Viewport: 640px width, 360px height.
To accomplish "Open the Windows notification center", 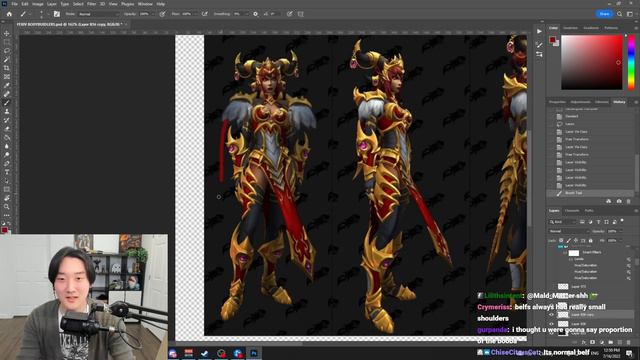I will point(629,353).
